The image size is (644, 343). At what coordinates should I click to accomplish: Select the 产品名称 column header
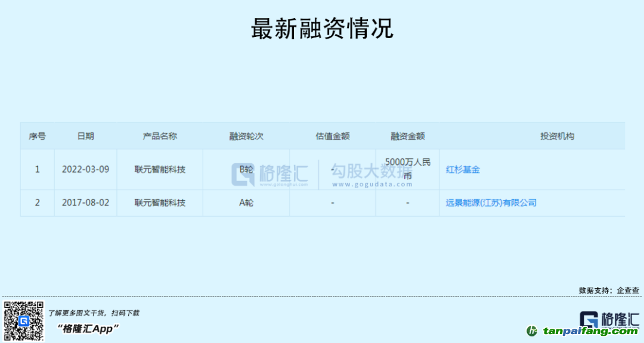click(x=160, y=136)
